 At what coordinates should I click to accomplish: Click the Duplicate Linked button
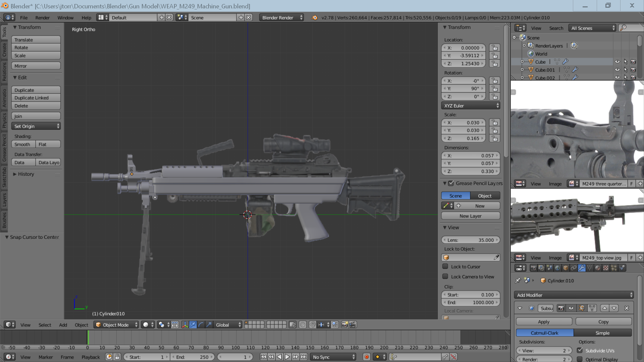click(x=36, y=98)
